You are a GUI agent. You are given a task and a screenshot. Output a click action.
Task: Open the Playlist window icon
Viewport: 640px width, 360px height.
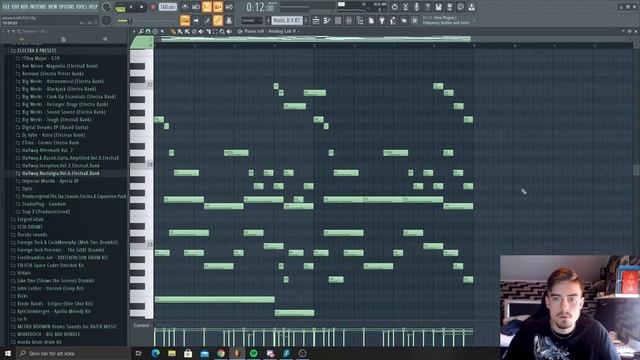coord(316,20)
